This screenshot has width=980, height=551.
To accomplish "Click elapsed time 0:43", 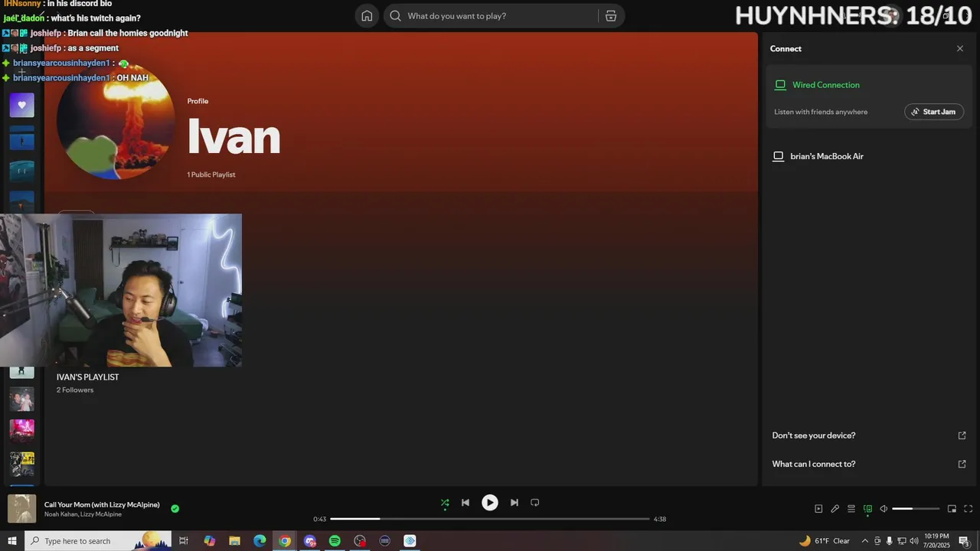I will 320,519.
